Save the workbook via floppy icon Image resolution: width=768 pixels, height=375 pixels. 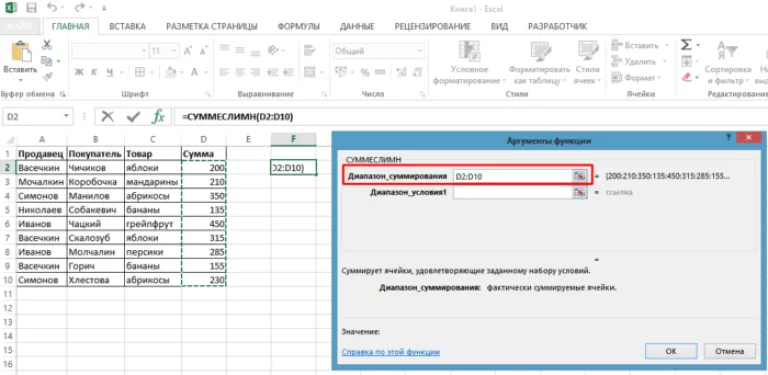point(32,8)
